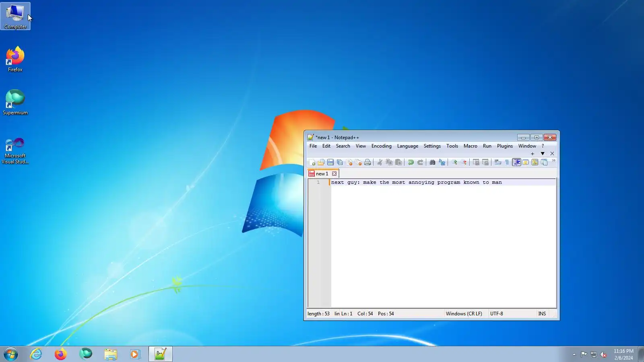Open Find with the binoculars icon
The height and width of the screenshot is (362, 644).
click(x=432, y=162)
